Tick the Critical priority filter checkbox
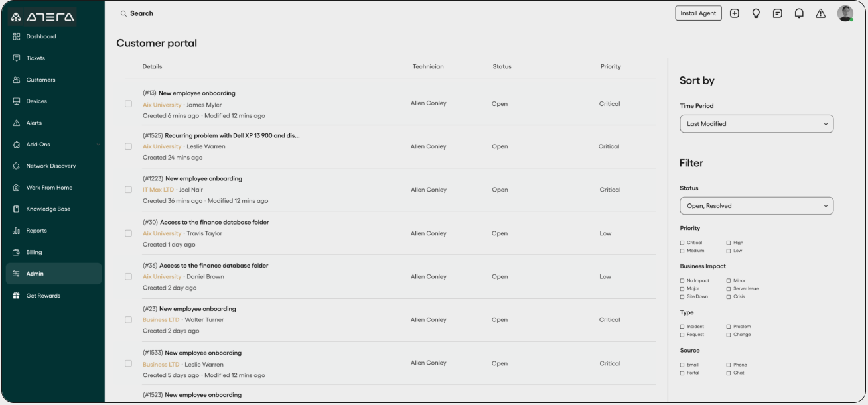Viewport: 868px width, 405px height. (682, 243)
